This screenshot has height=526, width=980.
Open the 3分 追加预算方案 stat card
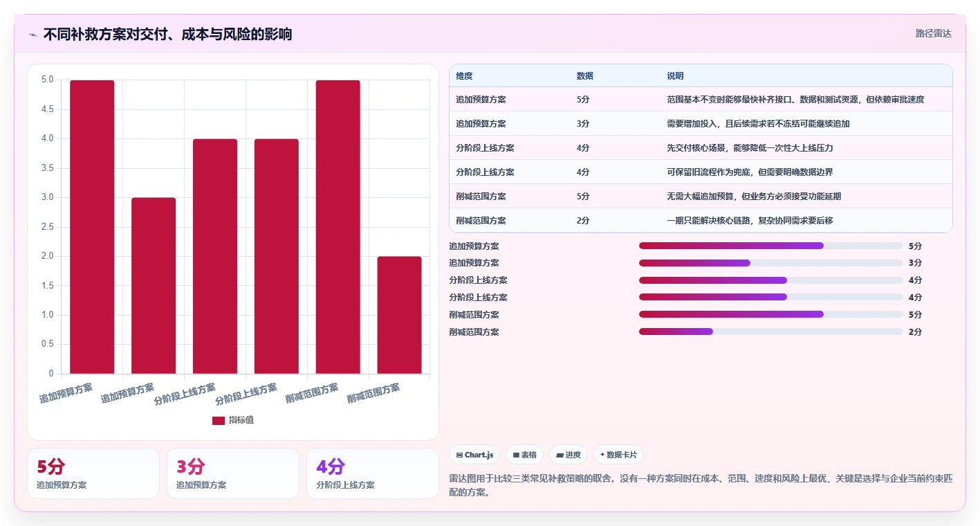pyautogui.click(x=233, y=473)
